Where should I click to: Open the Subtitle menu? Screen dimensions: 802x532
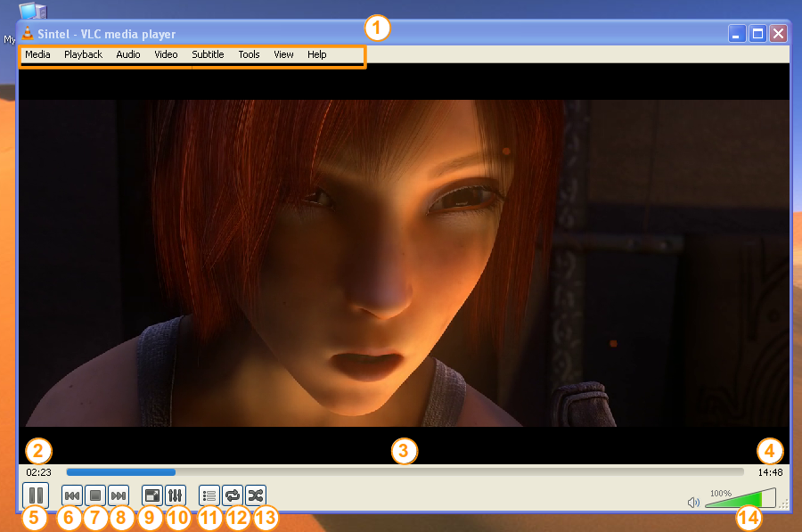pos(208,54)
